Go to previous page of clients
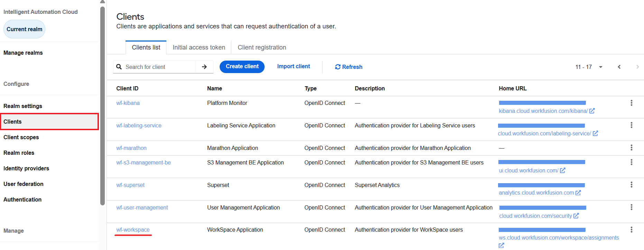The image size is (644, 250). tap(619, 67)
